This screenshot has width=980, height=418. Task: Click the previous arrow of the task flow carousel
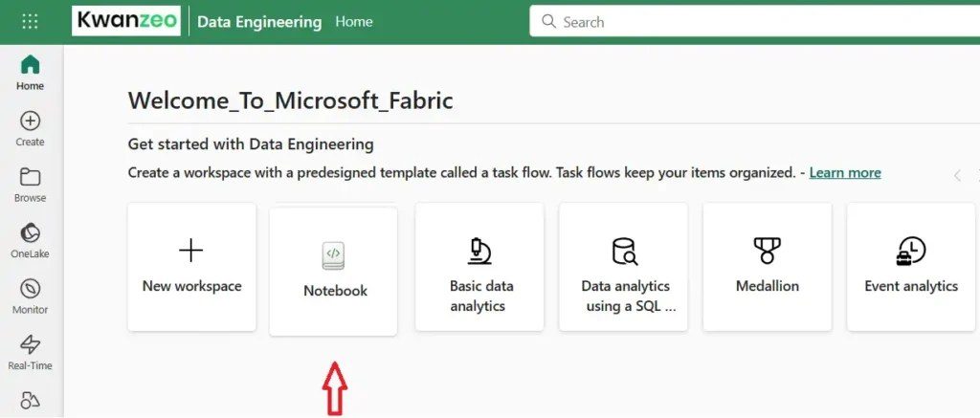[957, 176]
